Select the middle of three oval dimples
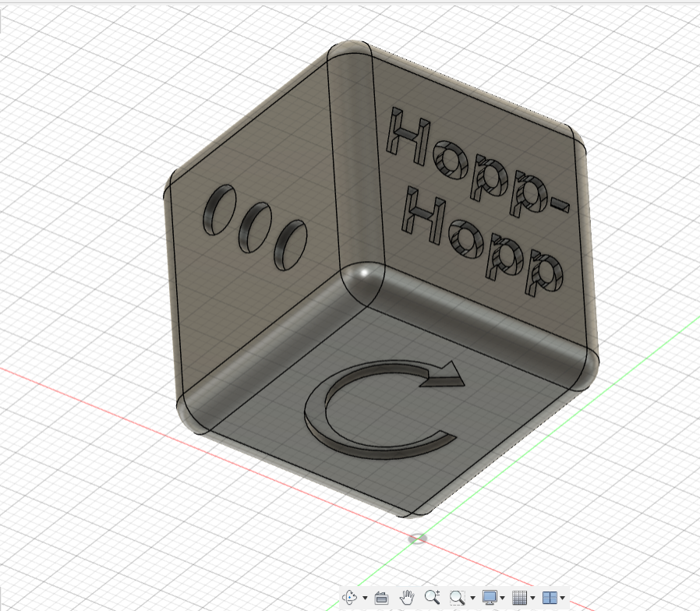The height and width of the screenshot is (611, 700). (254, 228)
